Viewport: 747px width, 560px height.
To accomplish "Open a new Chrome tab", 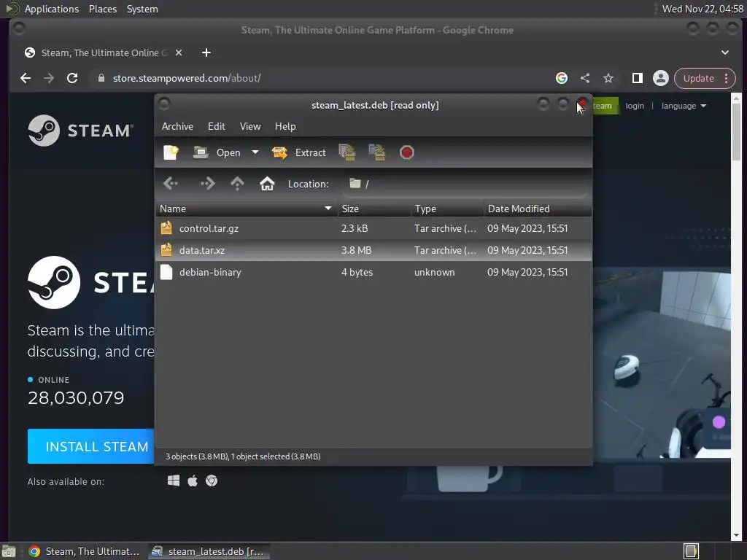I will [206, 52].
